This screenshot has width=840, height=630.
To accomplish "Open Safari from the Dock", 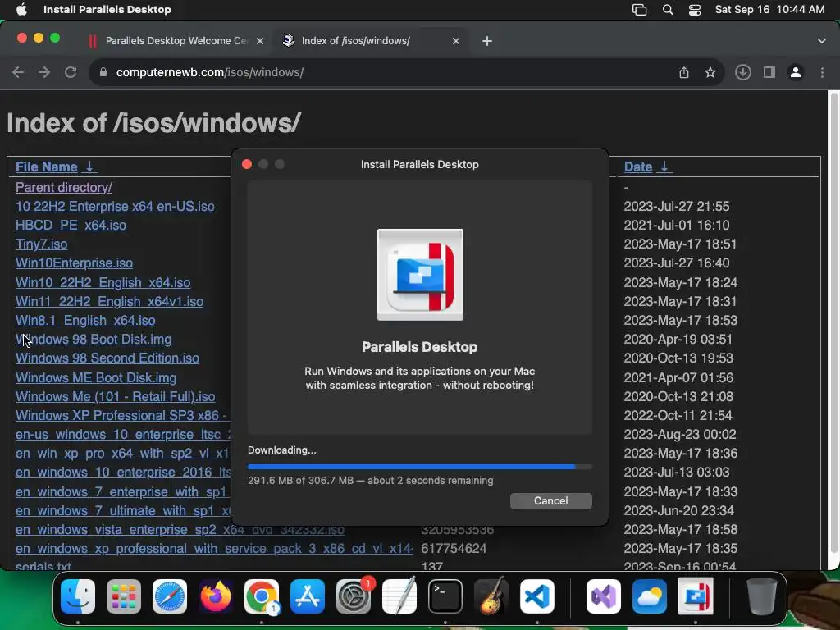I will (x=170, y=596).
